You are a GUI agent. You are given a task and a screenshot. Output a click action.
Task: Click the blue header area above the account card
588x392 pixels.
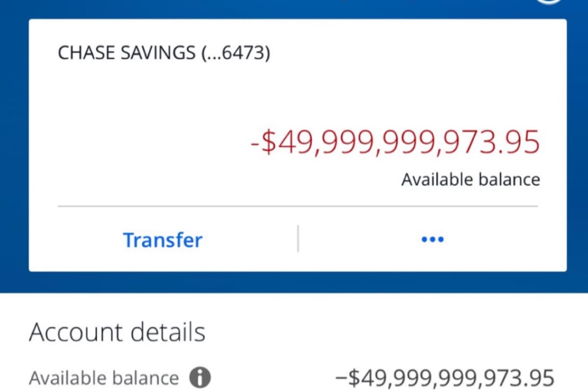[294, 9]
